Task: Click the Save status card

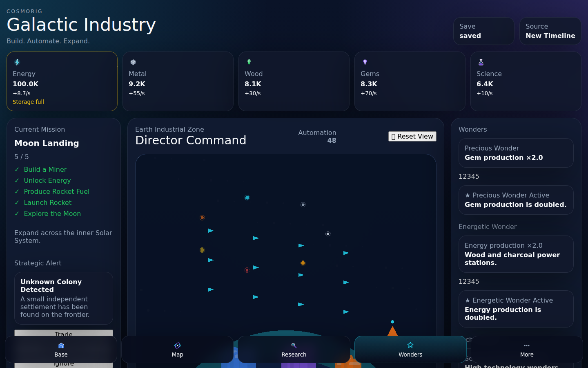Action: pyautogui.click(x=484, y=31)
